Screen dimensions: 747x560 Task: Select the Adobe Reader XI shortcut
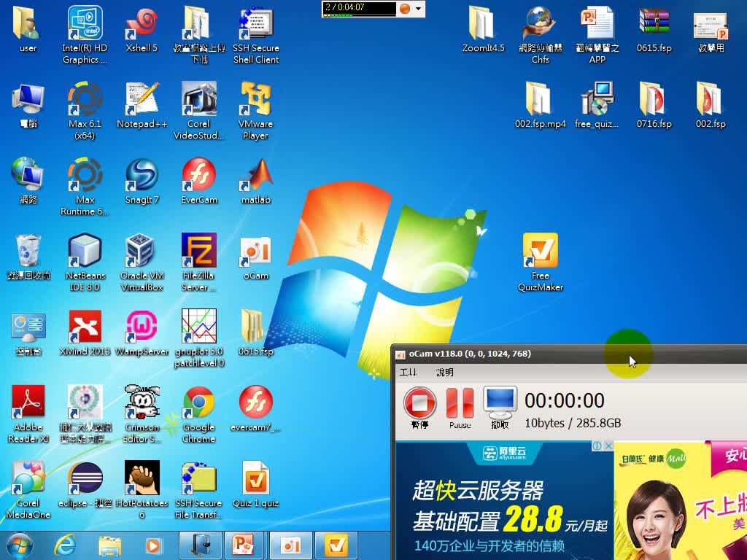pyautogui.click(x=28, y=414)
